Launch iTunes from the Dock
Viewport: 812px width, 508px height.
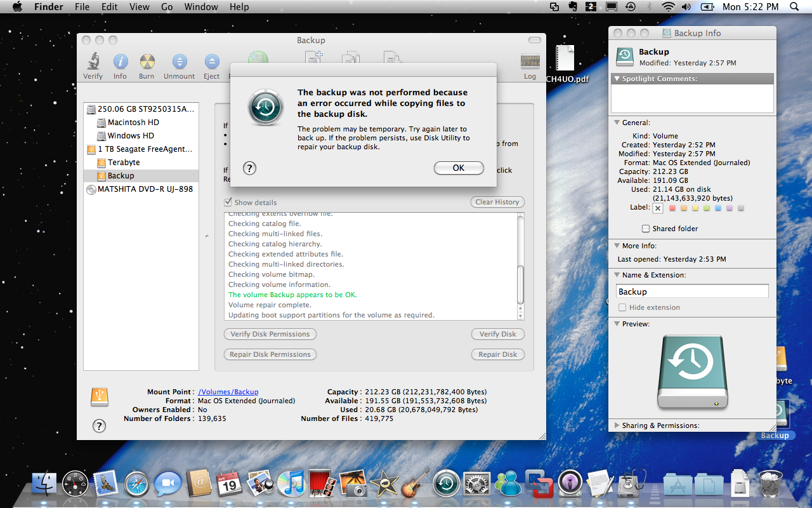pos(292,484)
